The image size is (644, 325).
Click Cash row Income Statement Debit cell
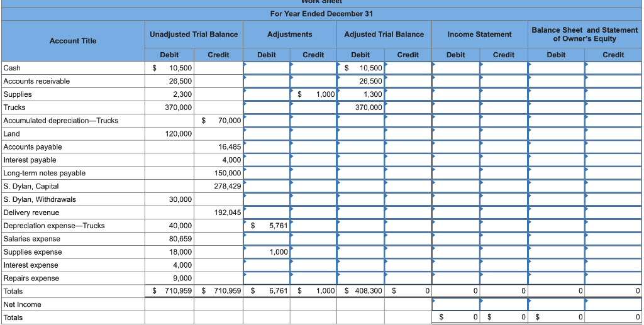(455, 68)
